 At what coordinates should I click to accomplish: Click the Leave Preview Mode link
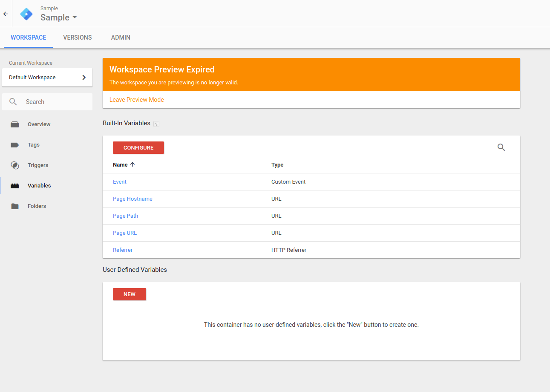[137, 100]
